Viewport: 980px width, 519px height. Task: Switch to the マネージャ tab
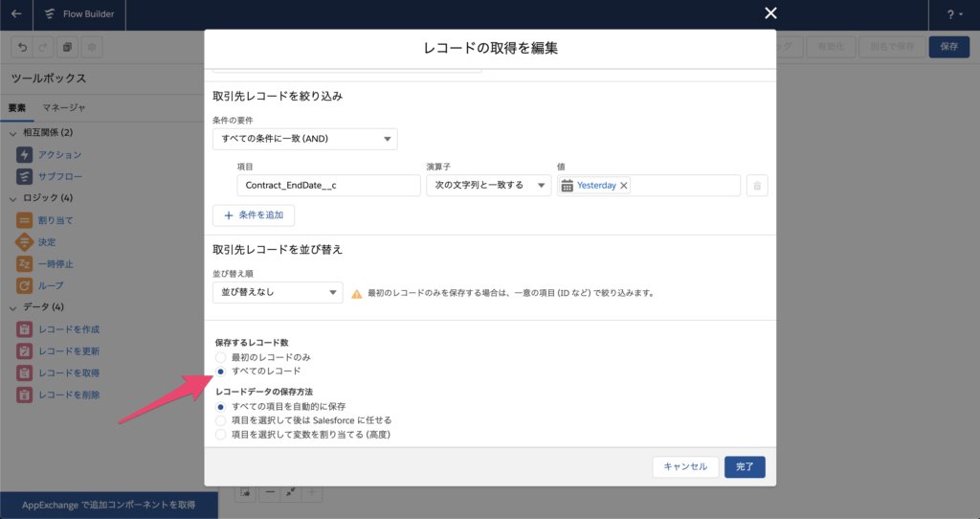pos(64,108)
